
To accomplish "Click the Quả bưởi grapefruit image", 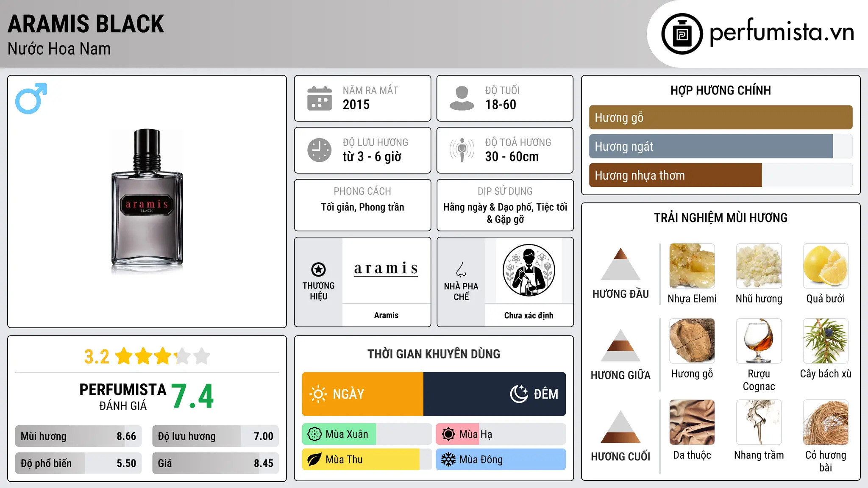I will 826,266.
